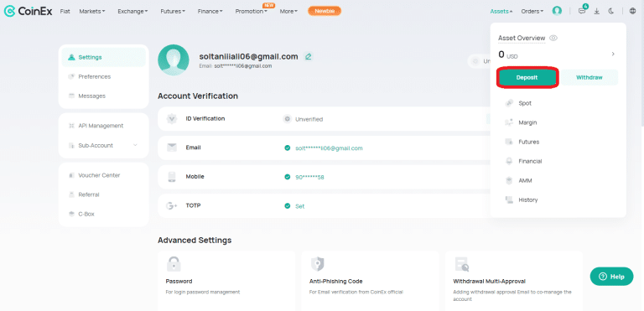This screenshot has height=311, width=644.
Task: Open the language globe icon
Action: tap(632, 11)
